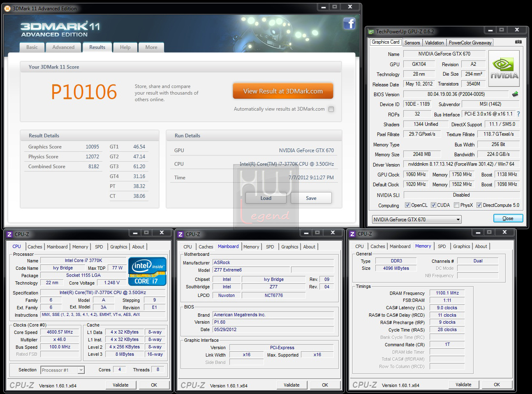Click the 3DMark 11 title bar icon
Screen dimensions: 532x394
[x=7, y=8]
